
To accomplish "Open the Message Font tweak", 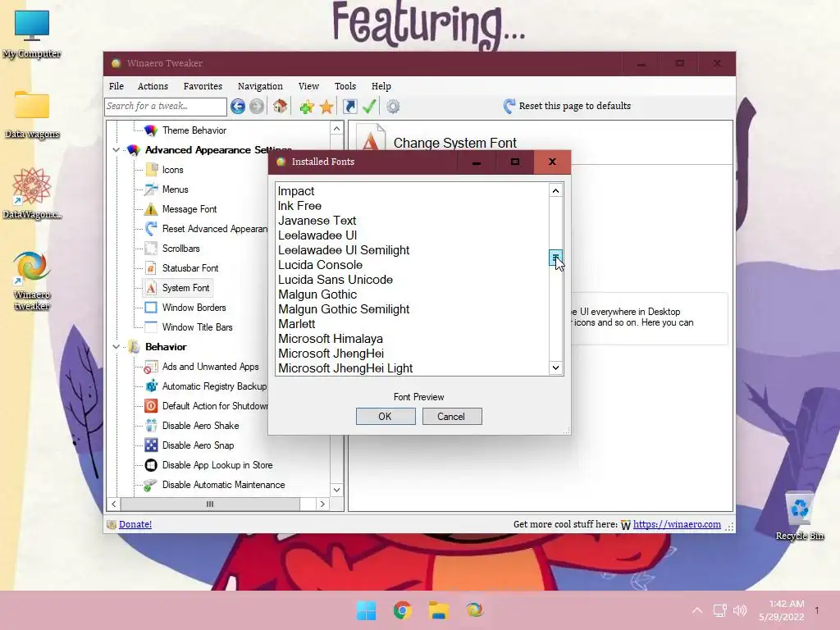I will [189, 209].
